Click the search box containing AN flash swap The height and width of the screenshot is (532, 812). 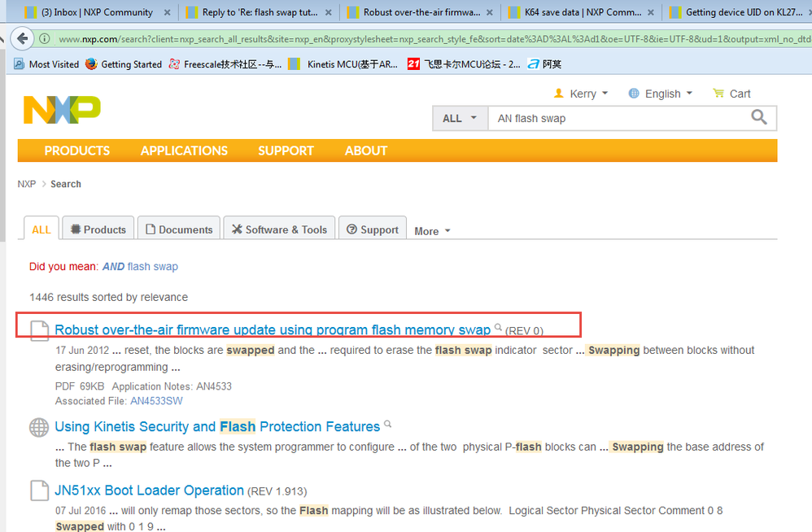click(619, 119)
